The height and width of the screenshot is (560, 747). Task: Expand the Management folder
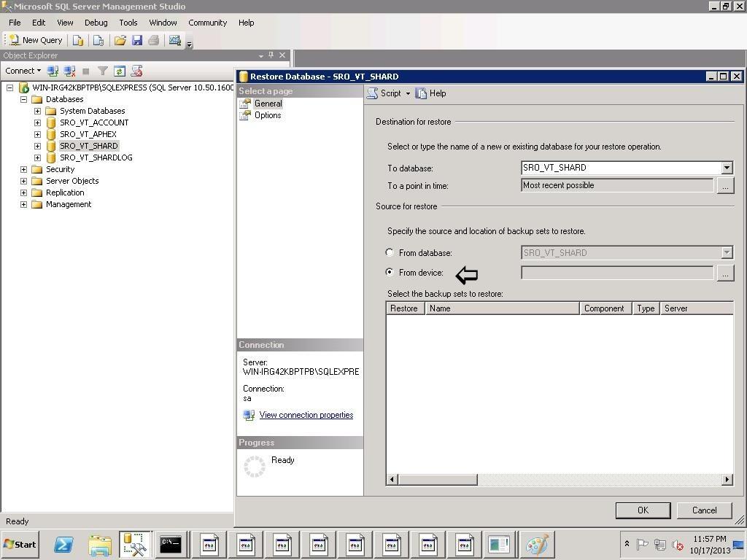point(23,204)
